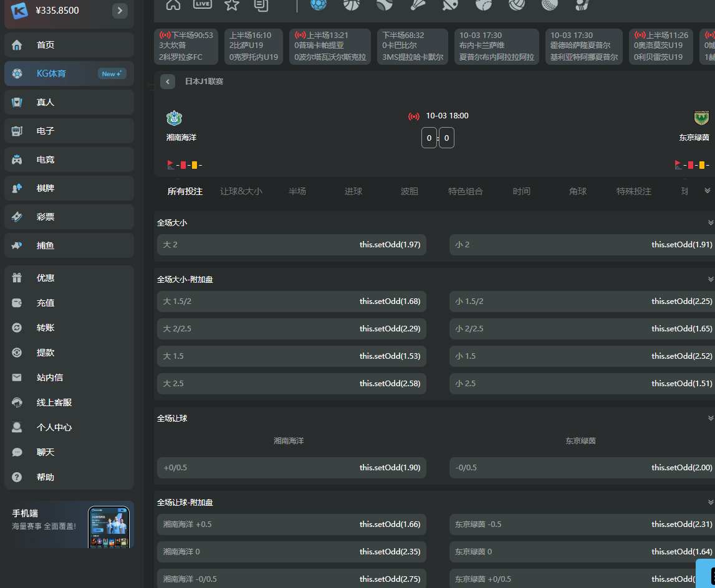Switch to the 半场 tab
This screenshot has width=715, height=588.
[x=297, y=191]
